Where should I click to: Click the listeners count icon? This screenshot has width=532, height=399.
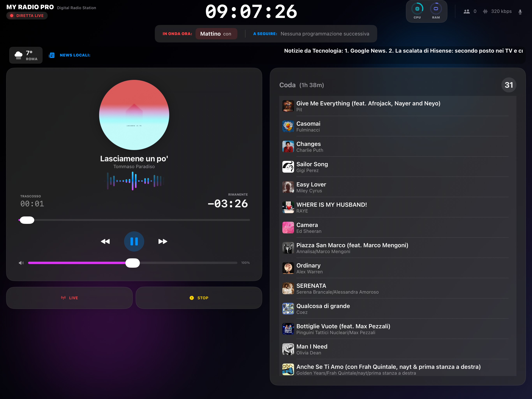point(467,11)
